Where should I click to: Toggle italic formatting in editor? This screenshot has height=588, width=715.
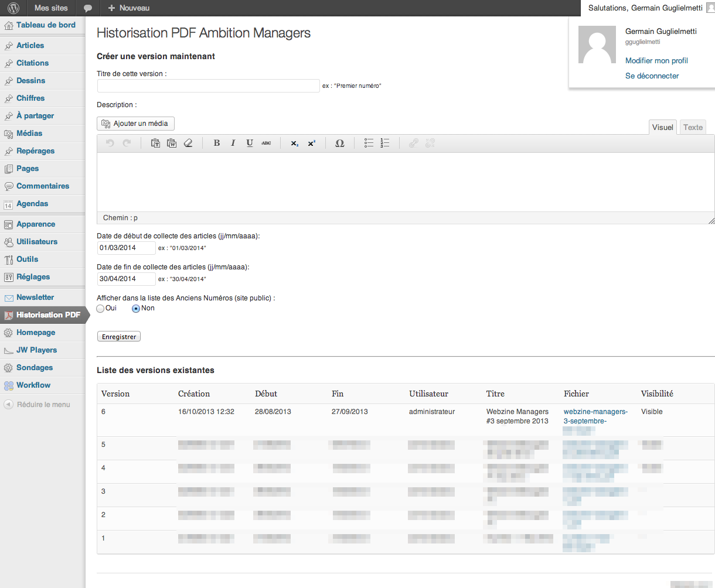[233, 143]
